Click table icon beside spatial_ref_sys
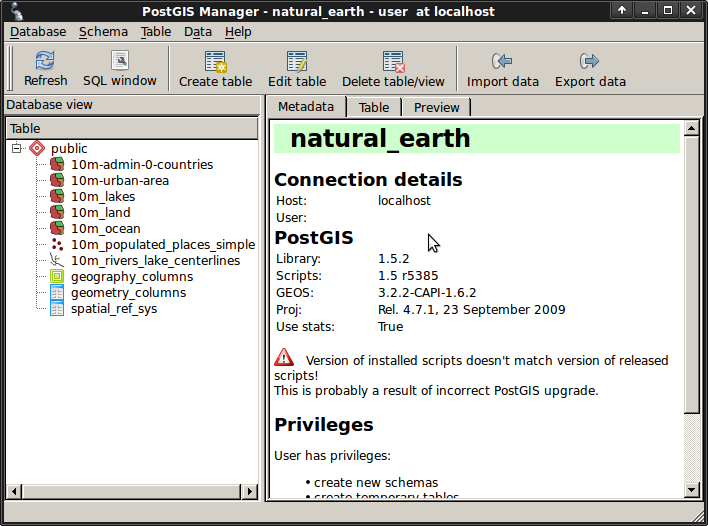Viewport: 708px width, 526px height. (x=57, y=308)
